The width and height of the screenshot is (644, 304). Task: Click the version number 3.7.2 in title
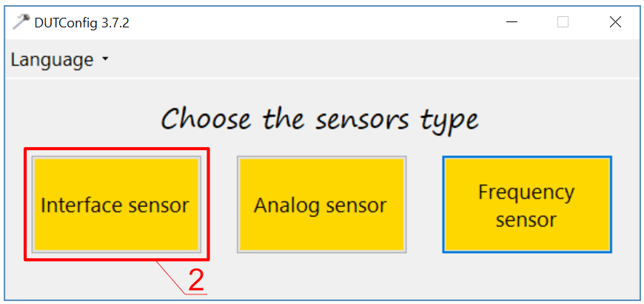point(114,22)
